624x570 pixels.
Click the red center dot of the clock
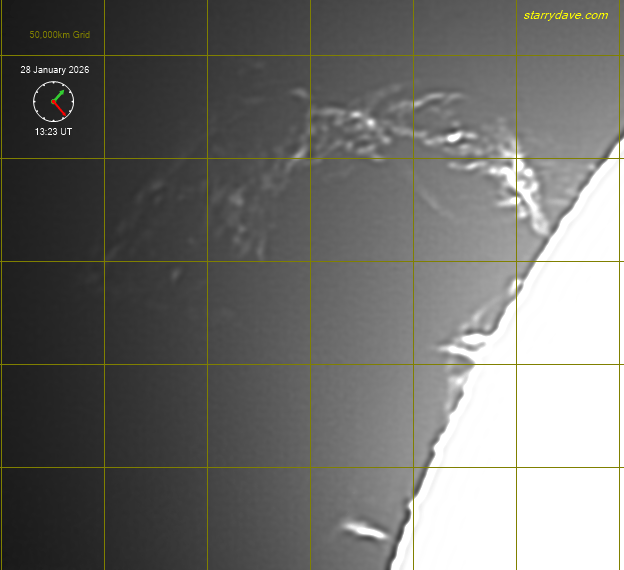point(53,101)
